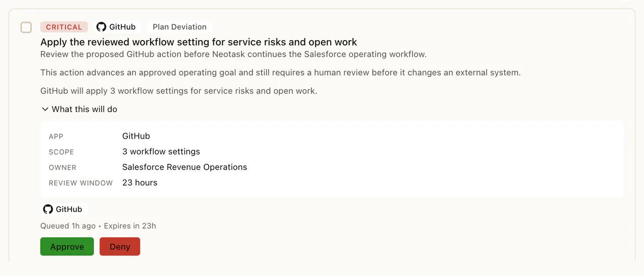Click the 'Queued 1h ago • Expires in 23h' text
Screen dimensions: 644x276
coord(98,226)
